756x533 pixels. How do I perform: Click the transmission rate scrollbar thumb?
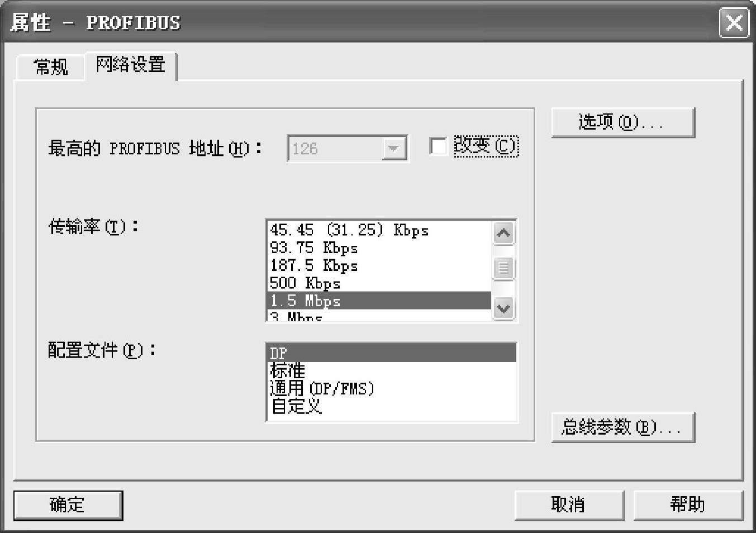503,268
